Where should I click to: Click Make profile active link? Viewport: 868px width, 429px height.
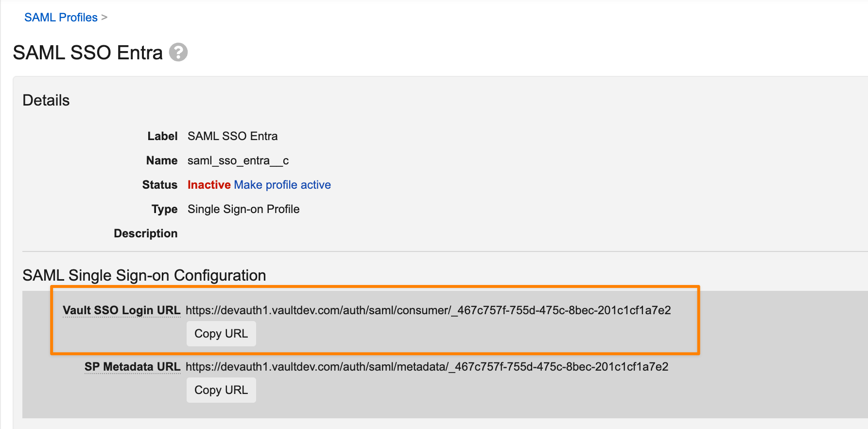click(282, 185)
